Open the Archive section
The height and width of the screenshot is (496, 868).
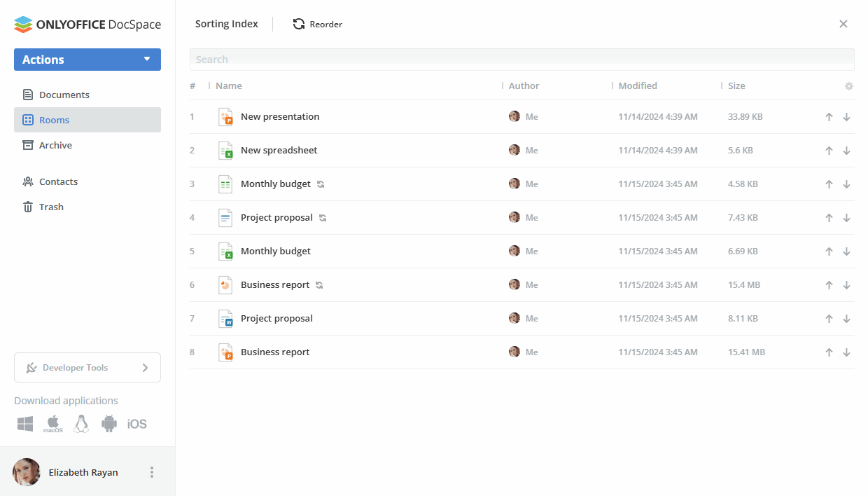tap(55, 145)
